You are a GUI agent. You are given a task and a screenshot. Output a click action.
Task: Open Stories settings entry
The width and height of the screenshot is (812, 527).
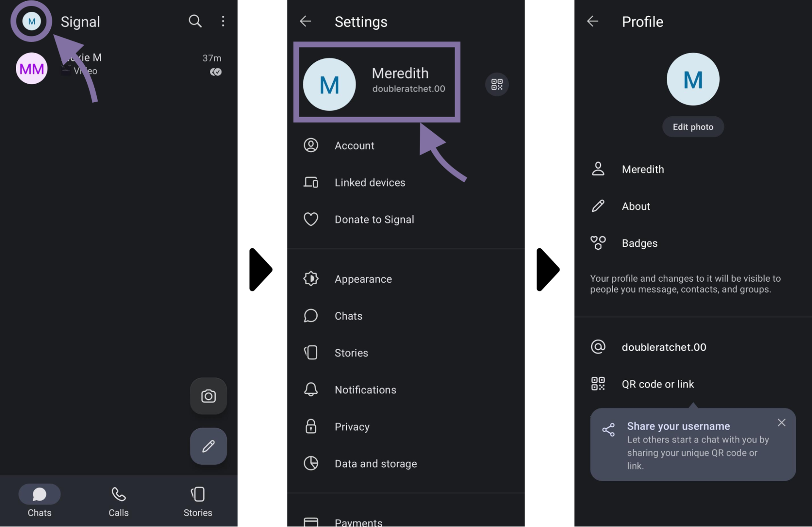[406, 353]
